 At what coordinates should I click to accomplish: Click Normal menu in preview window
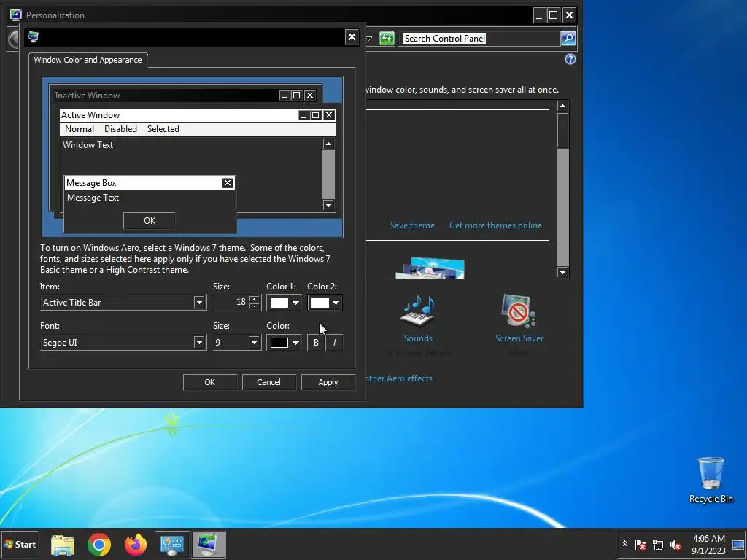[x=79, y=129]
